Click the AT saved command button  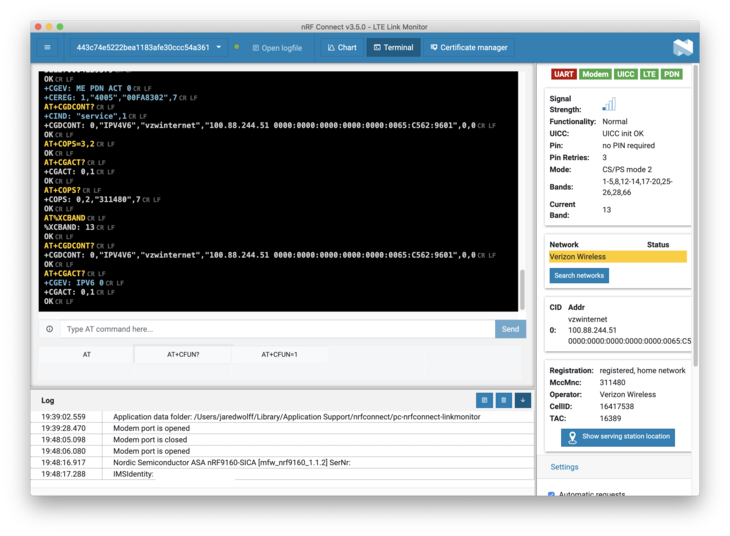point(87,354)
